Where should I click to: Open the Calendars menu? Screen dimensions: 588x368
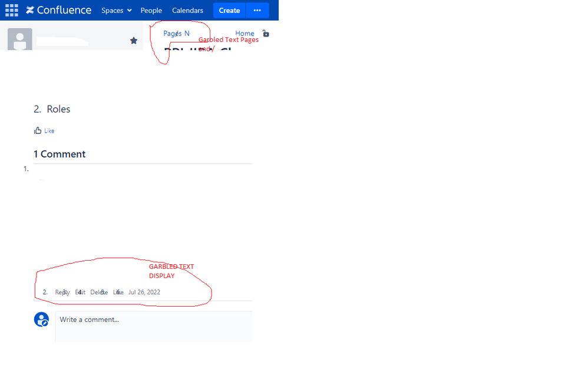coord(187,11)
